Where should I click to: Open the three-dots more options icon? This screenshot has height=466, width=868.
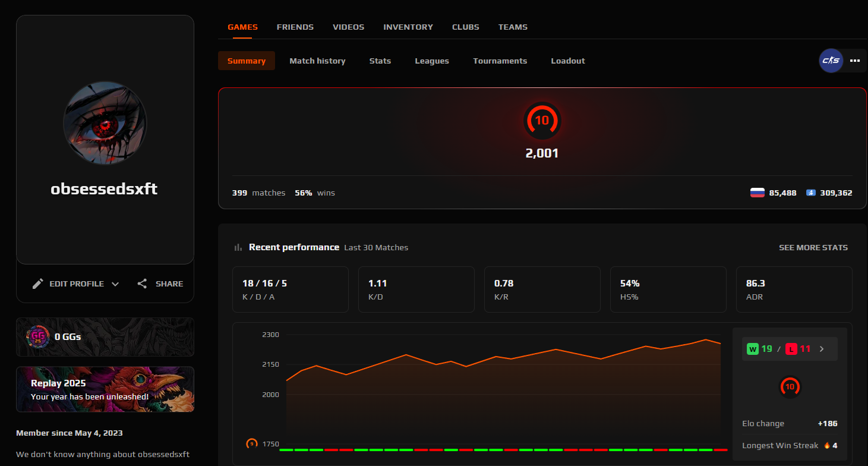click(855, 60)
